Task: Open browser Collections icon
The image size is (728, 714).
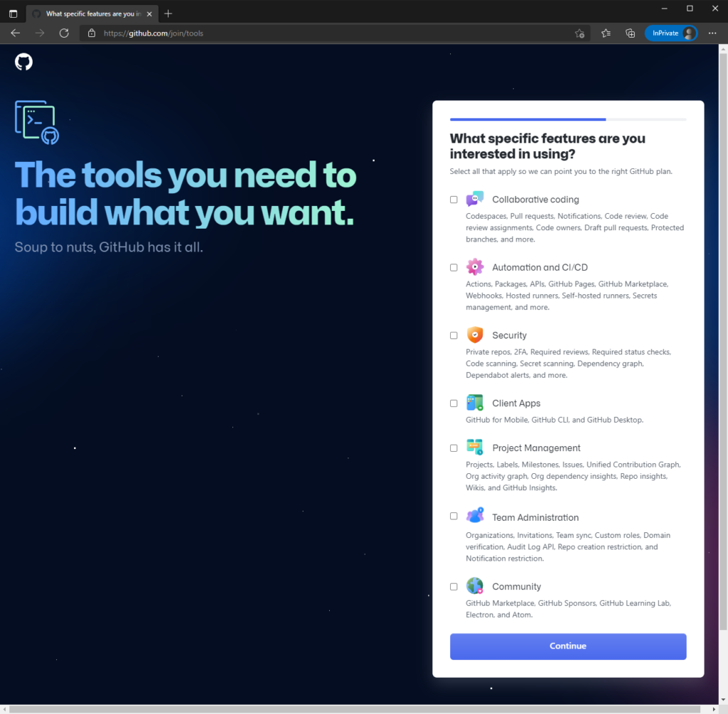Action: click(x=630, y=33)
